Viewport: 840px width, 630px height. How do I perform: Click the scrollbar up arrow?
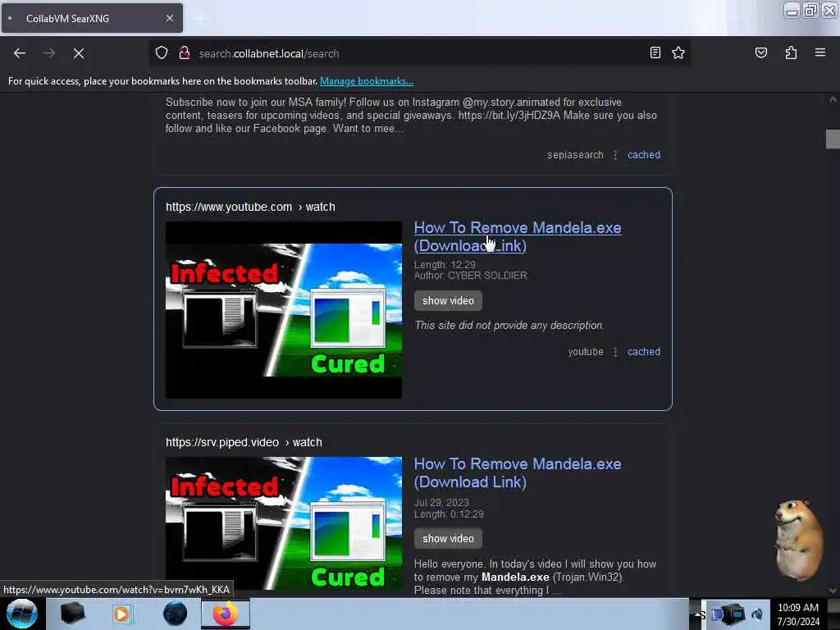pos(833,99)
